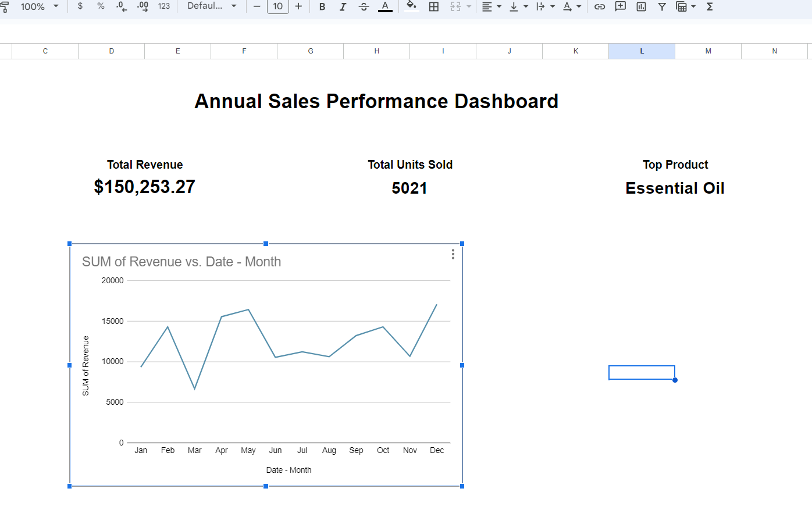The width and height of the screenshot is (812, 524).
Task: Open text wrapping options
Action: (x=545, y=6)
